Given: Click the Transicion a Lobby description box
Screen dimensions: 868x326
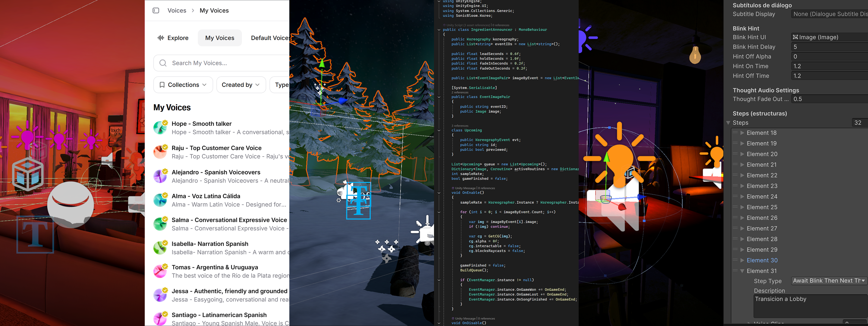Looking at the screenshot, I should click(810, 306).
